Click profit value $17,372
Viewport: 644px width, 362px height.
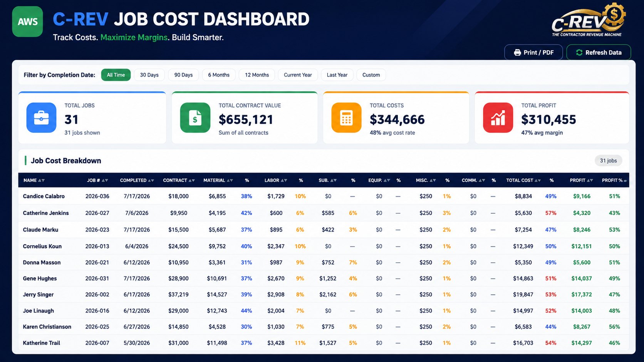pos(582,295)
